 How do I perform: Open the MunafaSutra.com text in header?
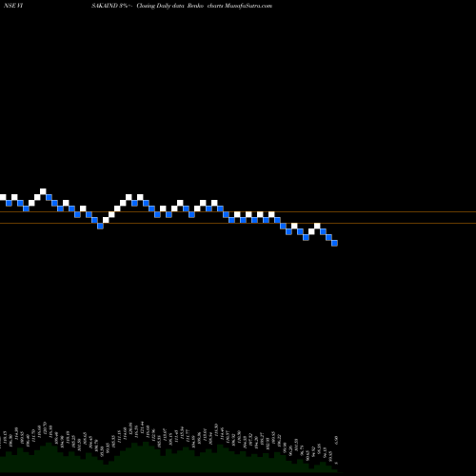tap(248, 6)
